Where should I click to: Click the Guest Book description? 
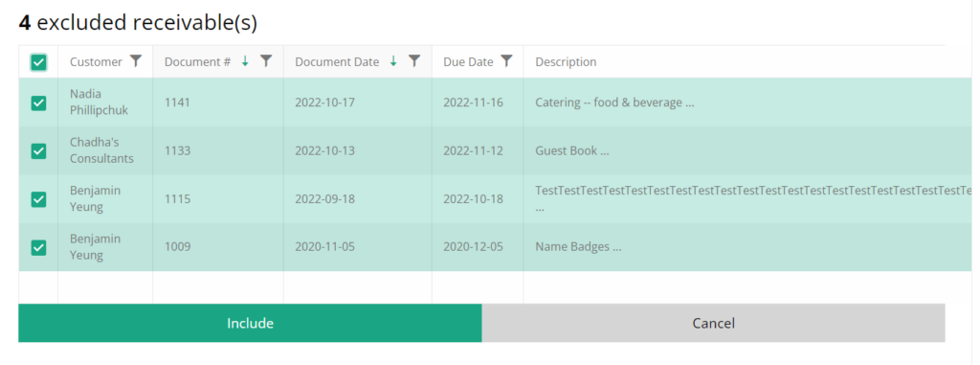pyautogui.click(x=572, y=150)
